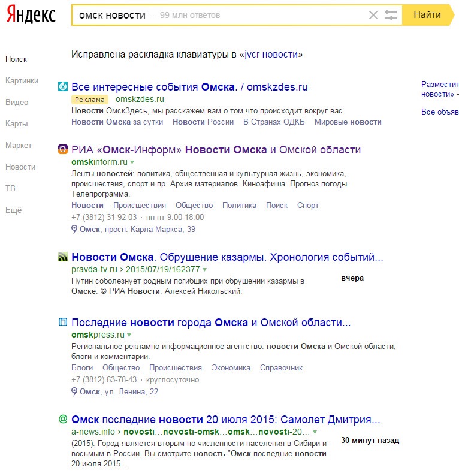
Task: Open Обрушение казармы result title
Action: pyautogui.click(x=227, y=257)
